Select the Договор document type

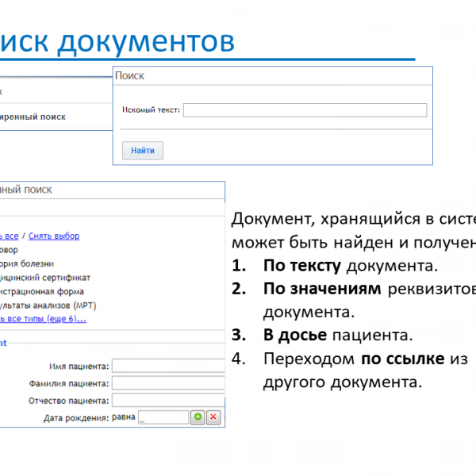(16, 249)
